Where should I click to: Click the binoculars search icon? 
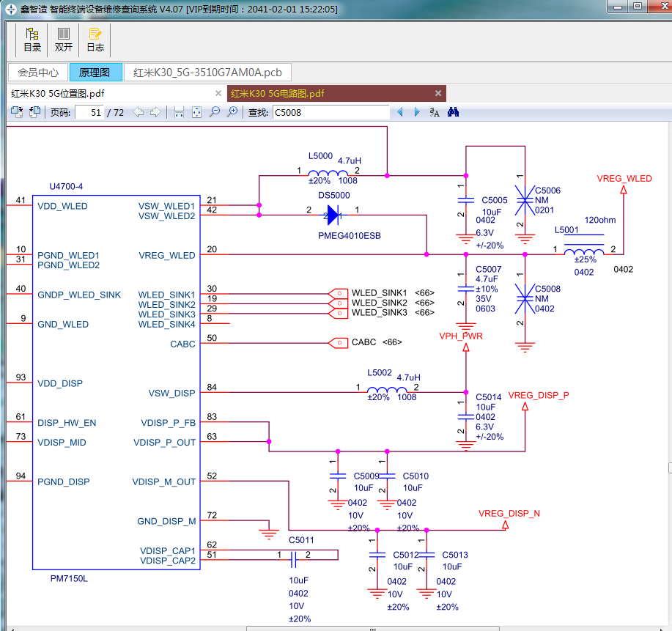[453, 112]
